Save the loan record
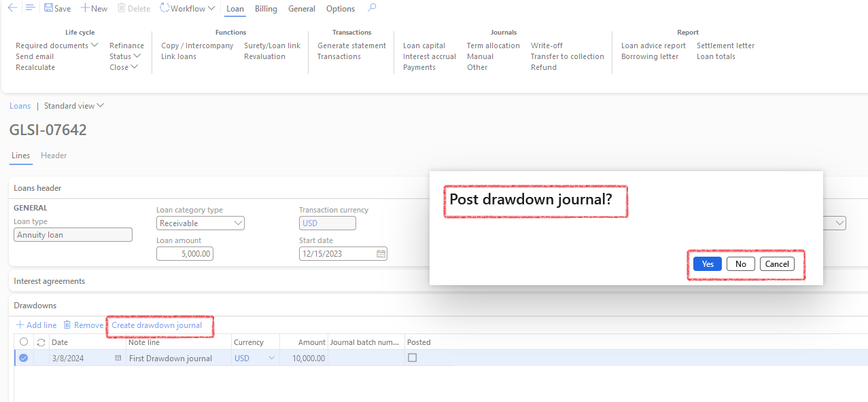Image resolution: width=868 pixels, height=402 pixels. [57, 9]
